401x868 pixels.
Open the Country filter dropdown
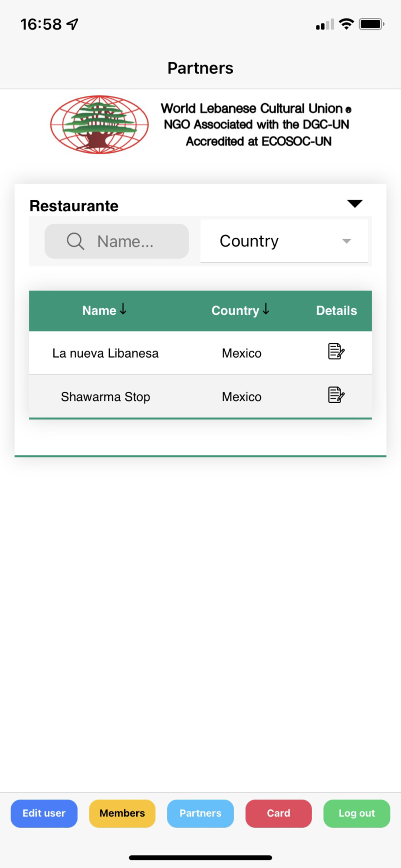coord(284,241)
